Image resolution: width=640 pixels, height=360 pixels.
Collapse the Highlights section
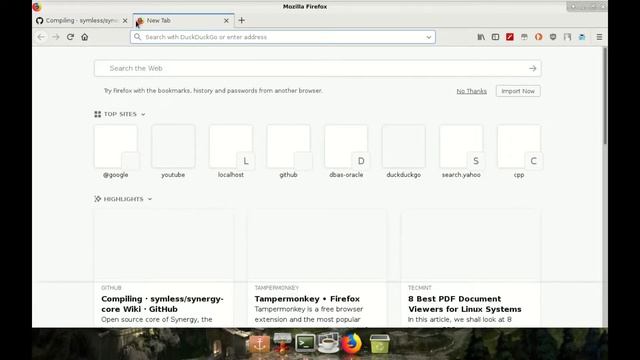point(150,199)
